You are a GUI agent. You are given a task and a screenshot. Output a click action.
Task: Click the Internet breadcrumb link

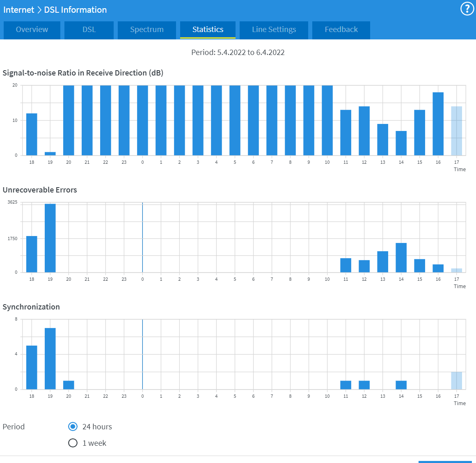(18, 10)
